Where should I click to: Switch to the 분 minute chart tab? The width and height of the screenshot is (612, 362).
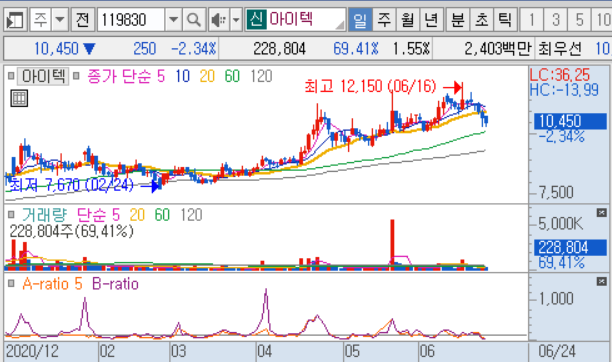coord(457,20)
